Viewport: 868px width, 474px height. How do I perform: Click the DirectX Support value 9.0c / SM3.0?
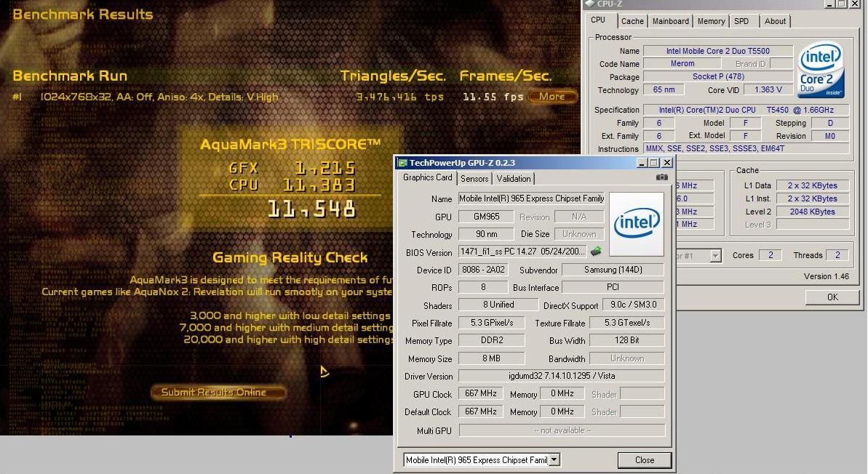[x=633, y=305]
